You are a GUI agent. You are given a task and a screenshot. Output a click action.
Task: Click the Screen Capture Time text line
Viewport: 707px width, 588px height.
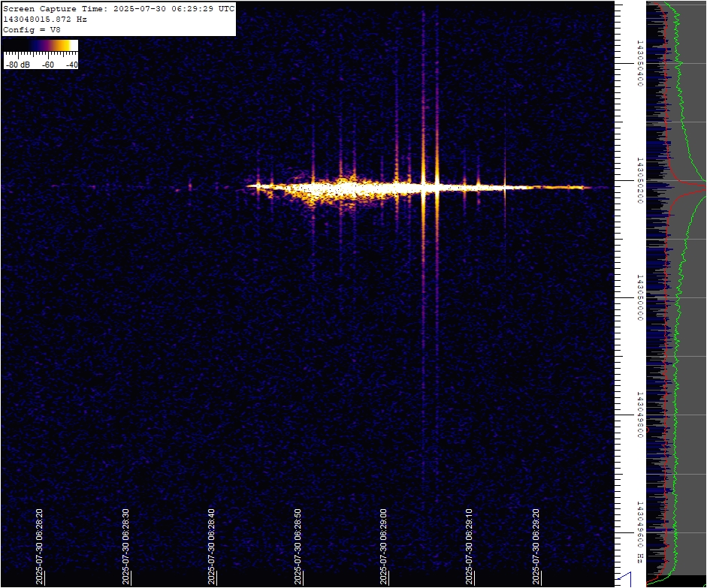click(x=119, y=8)
